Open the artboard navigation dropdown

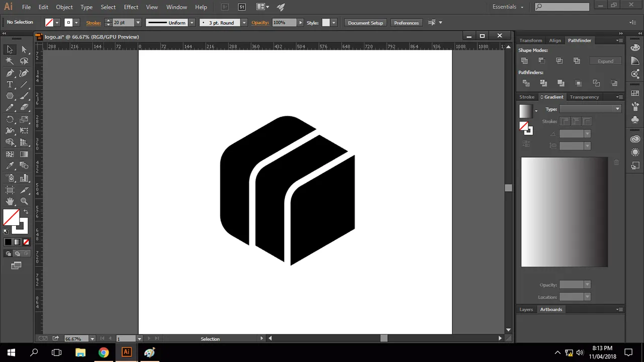(139, 339)
